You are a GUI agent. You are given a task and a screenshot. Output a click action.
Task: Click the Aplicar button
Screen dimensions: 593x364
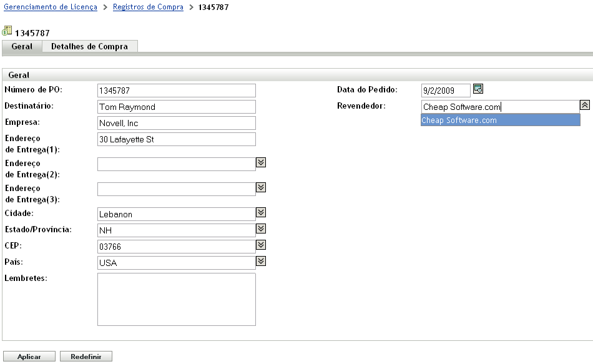[x=29, y=357]
